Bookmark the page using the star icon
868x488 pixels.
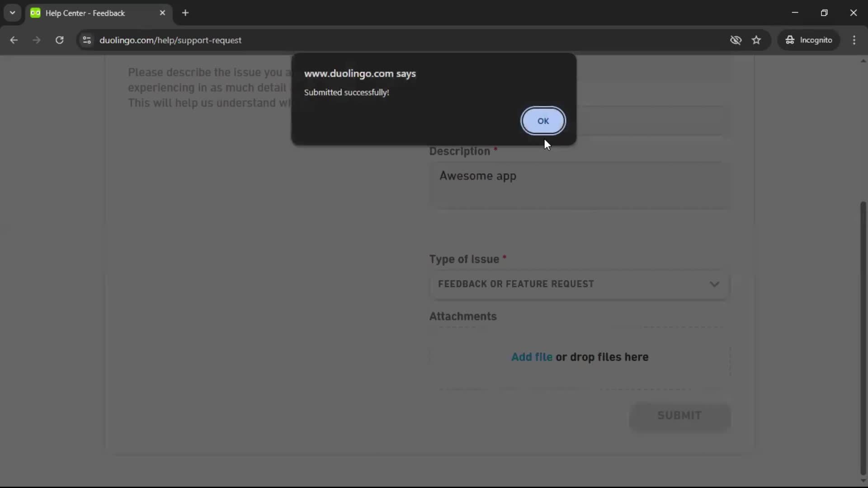756,40
